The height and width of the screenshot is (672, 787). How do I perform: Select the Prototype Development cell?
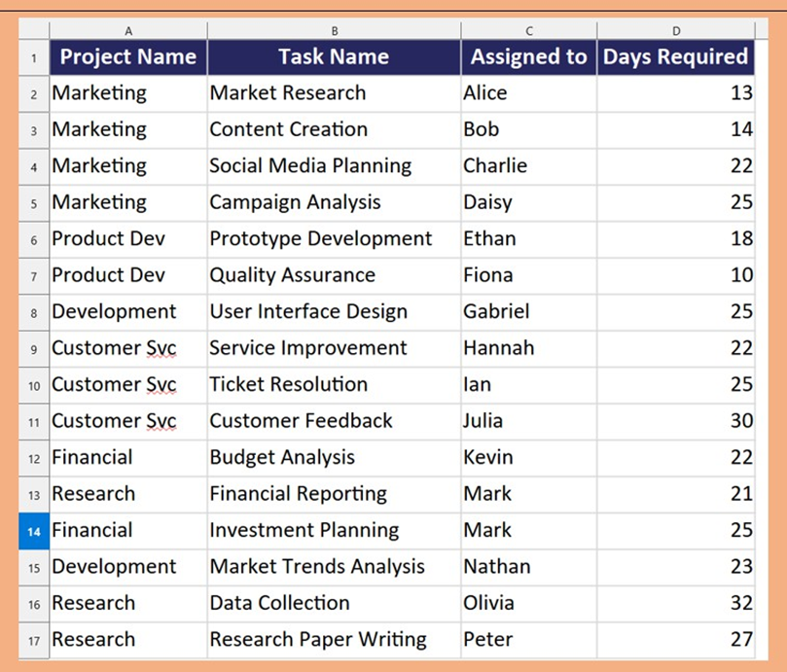pyautogui.click(x=335, y=239)
